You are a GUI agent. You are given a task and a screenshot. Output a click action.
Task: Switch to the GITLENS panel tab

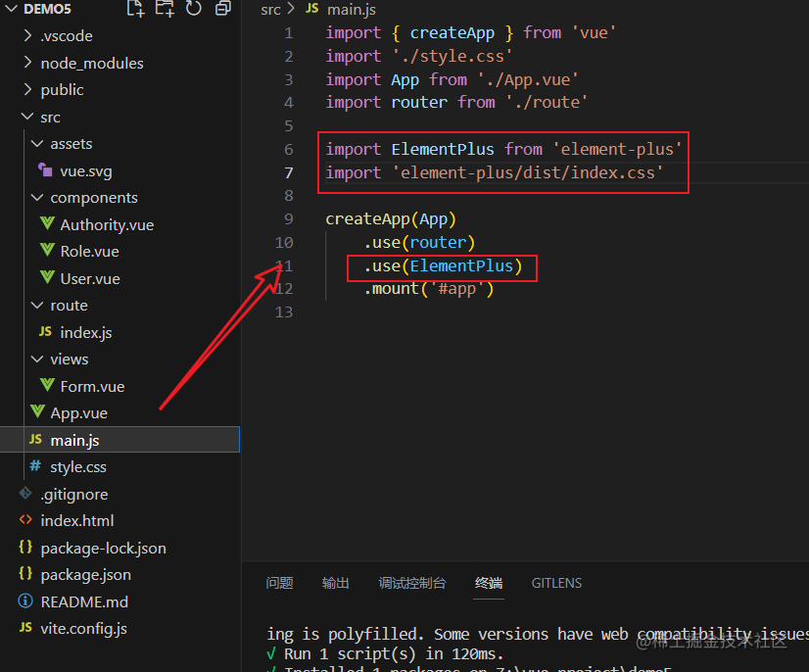point(556,583)
